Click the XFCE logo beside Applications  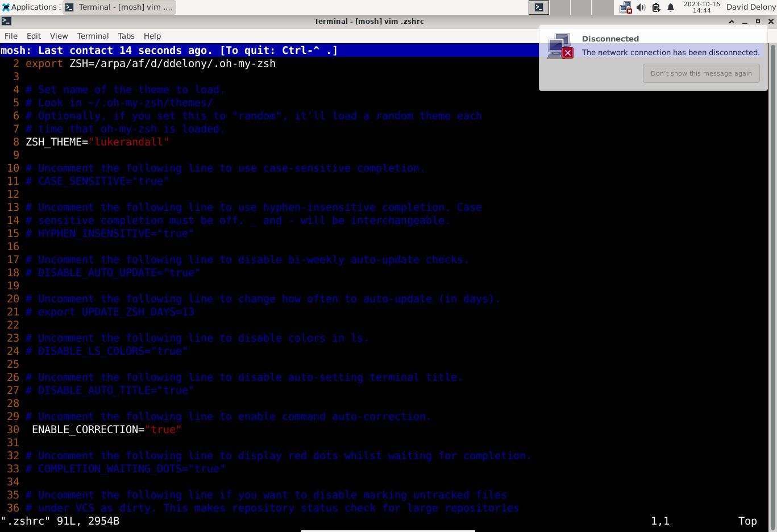click(6, 7)
